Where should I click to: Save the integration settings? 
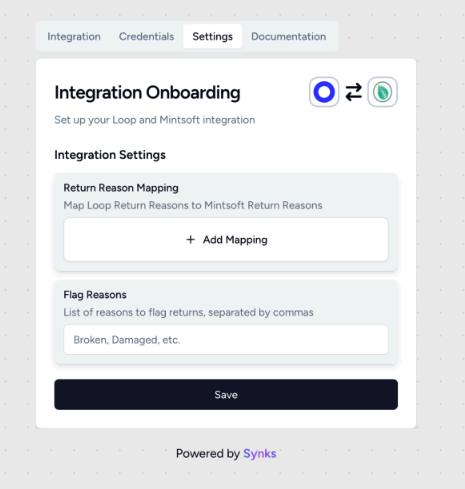(226, 395)
